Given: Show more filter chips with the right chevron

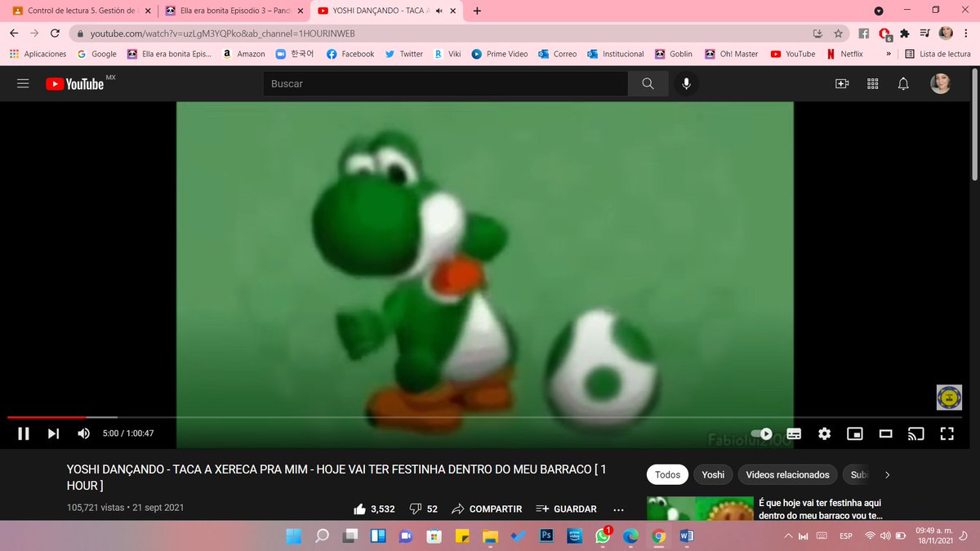Looking at the screenshot, I should [888, 474].
